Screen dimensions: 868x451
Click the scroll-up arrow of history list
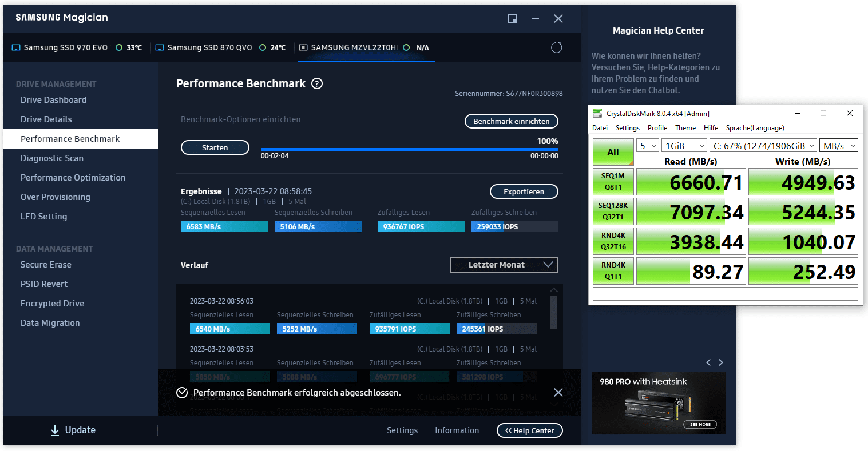pyautogui.click(x=553, y=290)
